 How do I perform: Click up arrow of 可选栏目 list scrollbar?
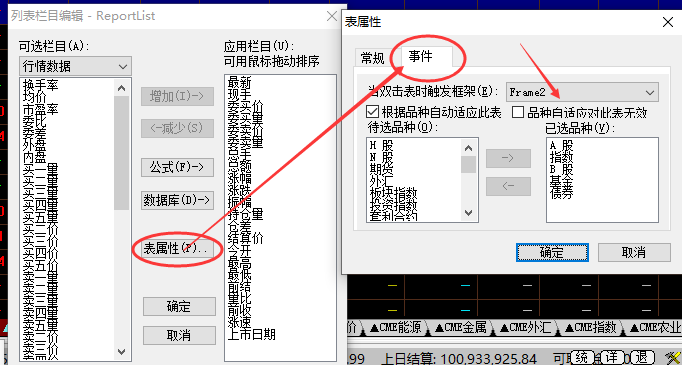click(x=122, y=88)
